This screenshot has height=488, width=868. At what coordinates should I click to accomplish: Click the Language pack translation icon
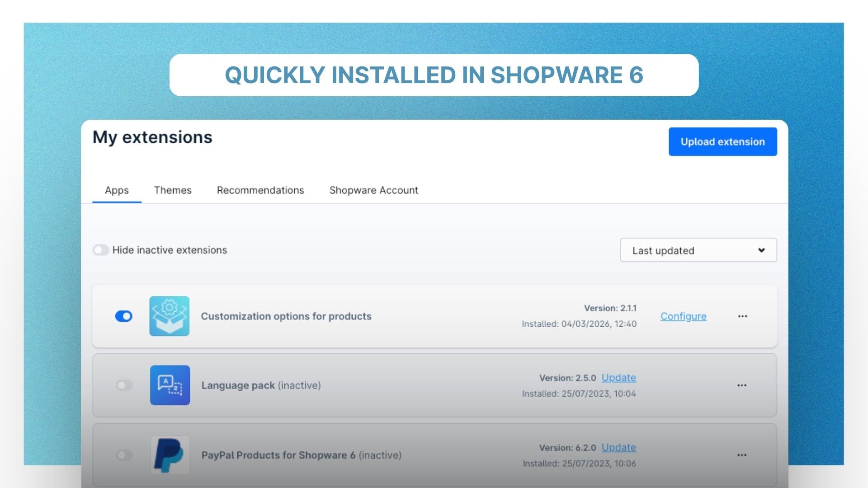coord(170,385)
